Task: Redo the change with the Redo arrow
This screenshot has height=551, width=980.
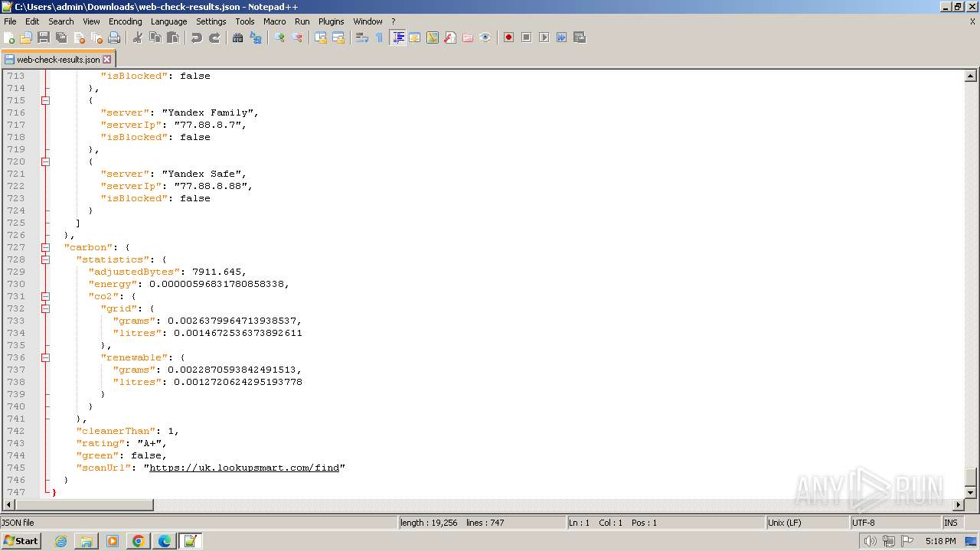Action: click(x=214, y=37)
